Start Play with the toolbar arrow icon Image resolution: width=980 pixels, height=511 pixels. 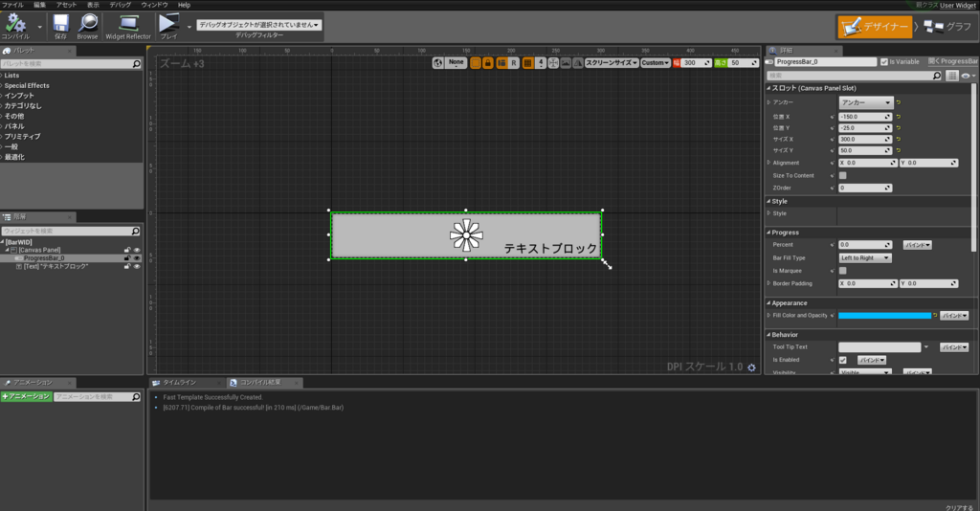tap(168, 26)
